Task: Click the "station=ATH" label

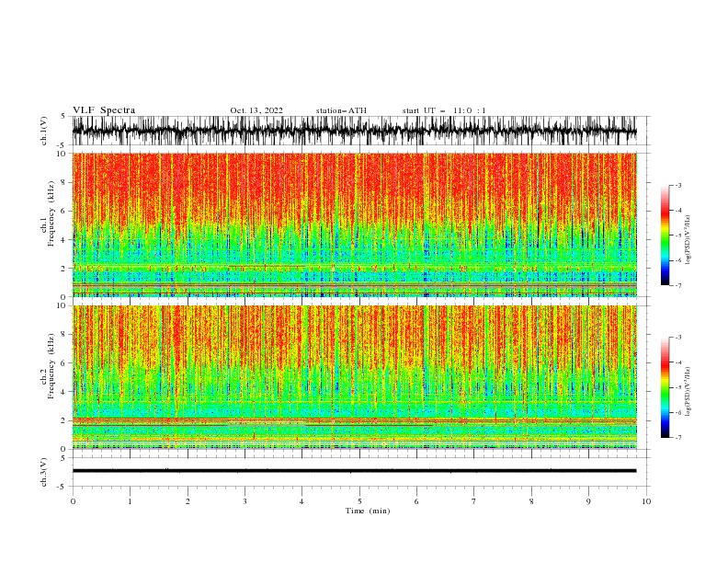Action: (341, 110)
